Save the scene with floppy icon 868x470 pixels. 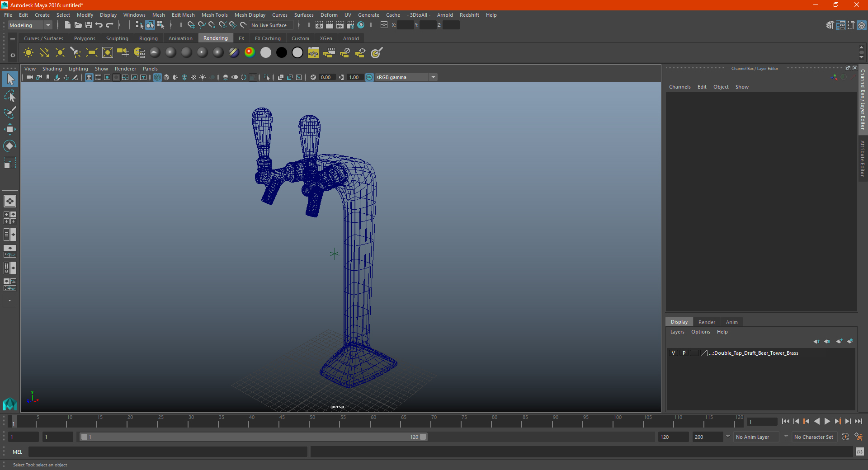[x=89, y=25]
